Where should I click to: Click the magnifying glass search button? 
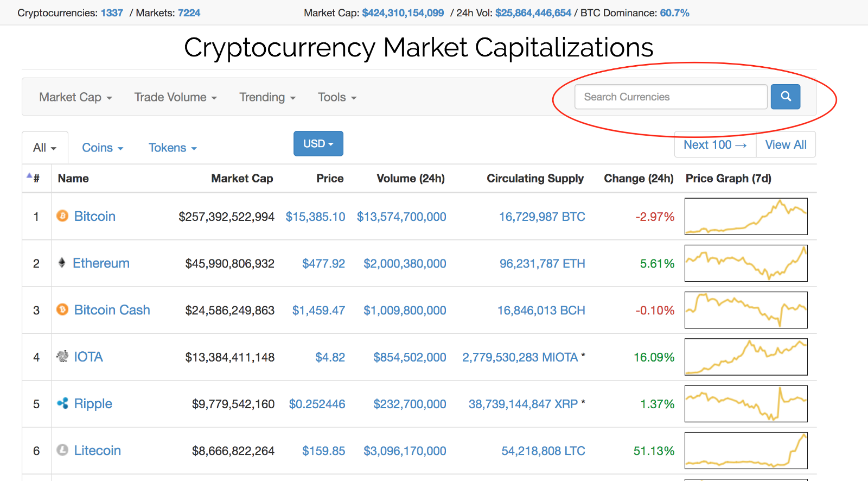785,97
